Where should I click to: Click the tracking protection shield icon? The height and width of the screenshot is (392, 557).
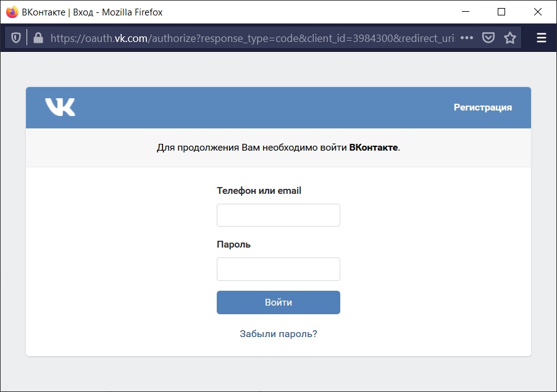pos(16,38)
